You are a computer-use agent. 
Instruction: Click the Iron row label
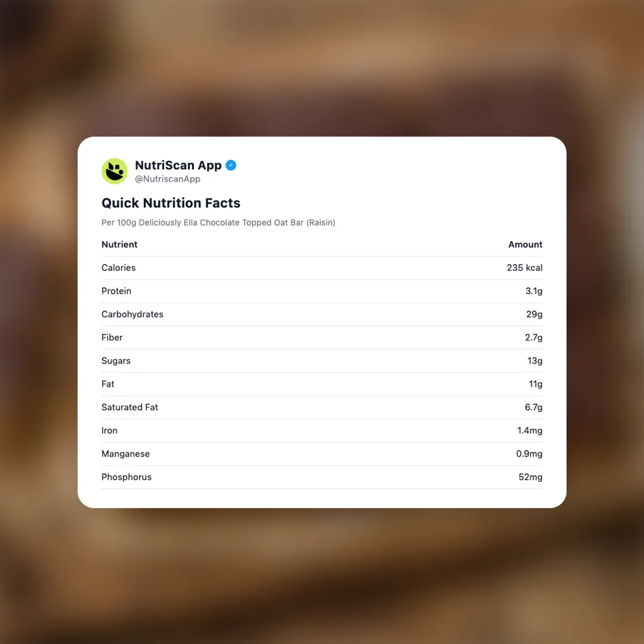pos(109,431)
